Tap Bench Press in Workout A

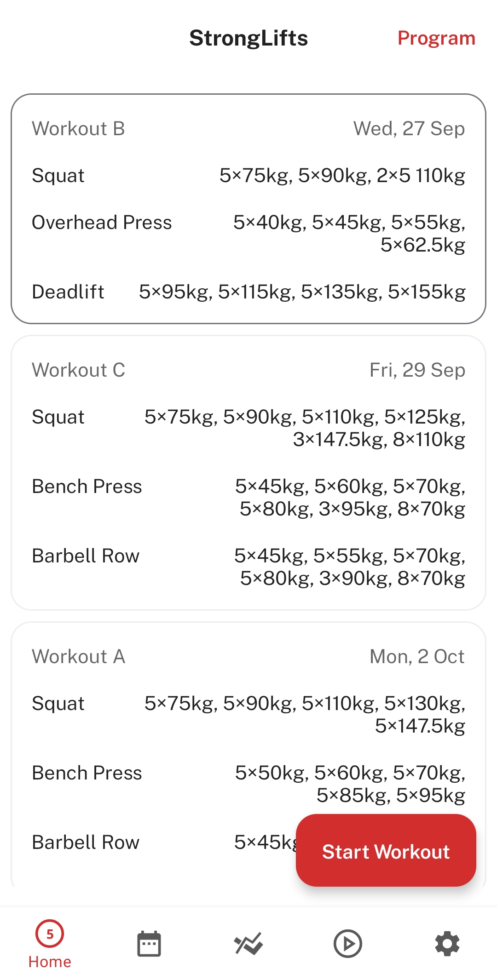[87, 773]
